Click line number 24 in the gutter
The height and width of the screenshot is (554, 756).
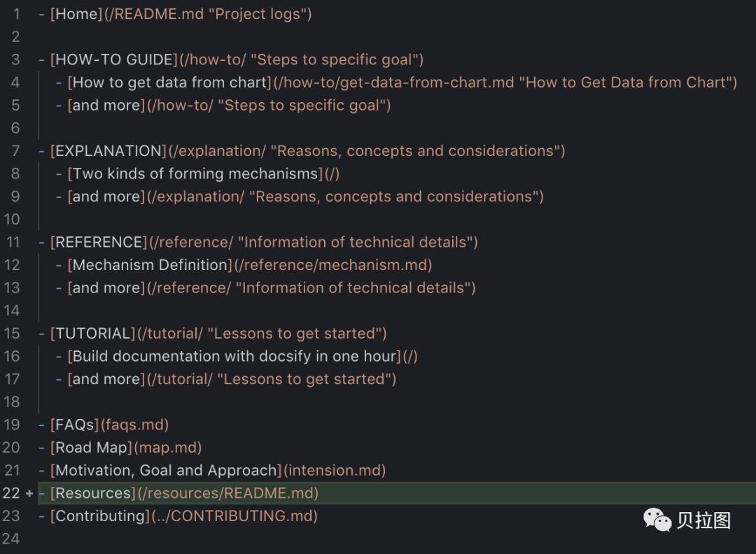[12, 539]
